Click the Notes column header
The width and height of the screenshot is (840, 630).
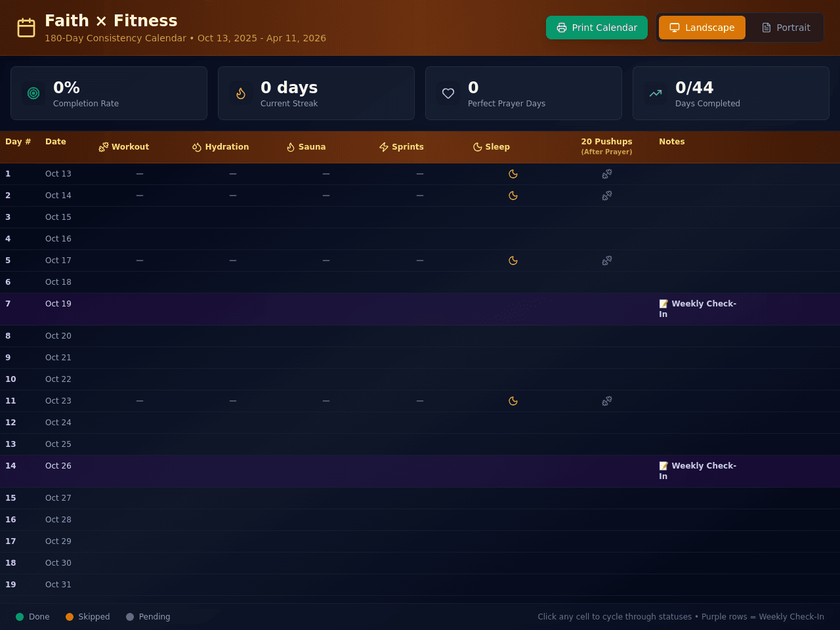[x=672, y=142]
